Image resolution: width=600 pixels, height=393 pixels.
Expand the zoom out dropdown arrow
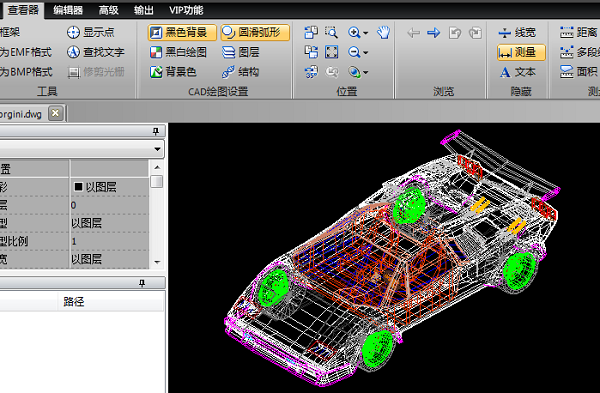pos(365,53)
